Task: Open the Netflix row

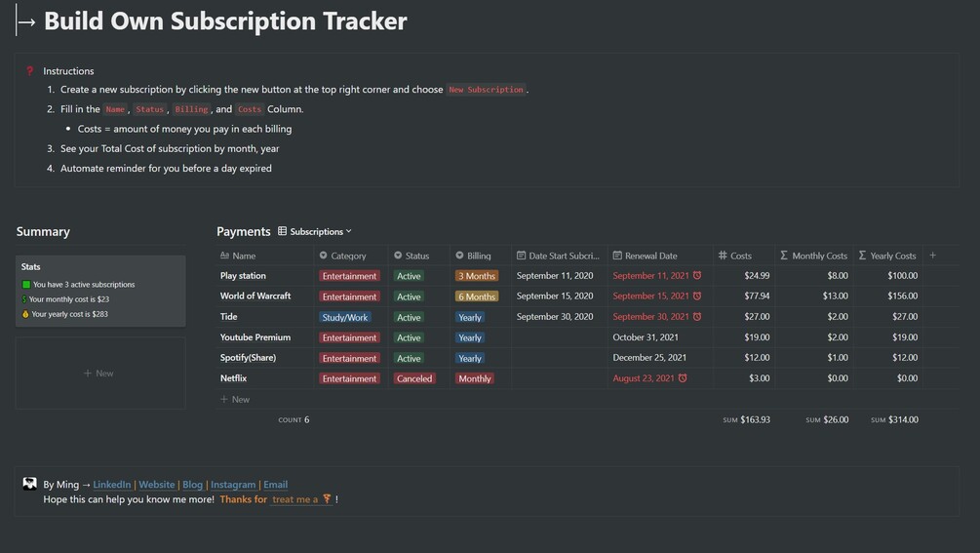Action: [233, 378]
